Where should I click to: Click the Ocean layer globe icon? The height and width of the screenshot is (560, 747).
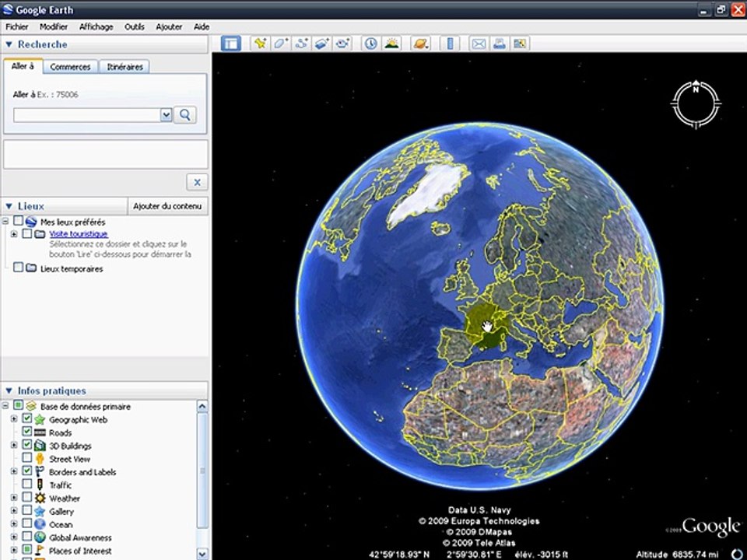click(40, 524)
